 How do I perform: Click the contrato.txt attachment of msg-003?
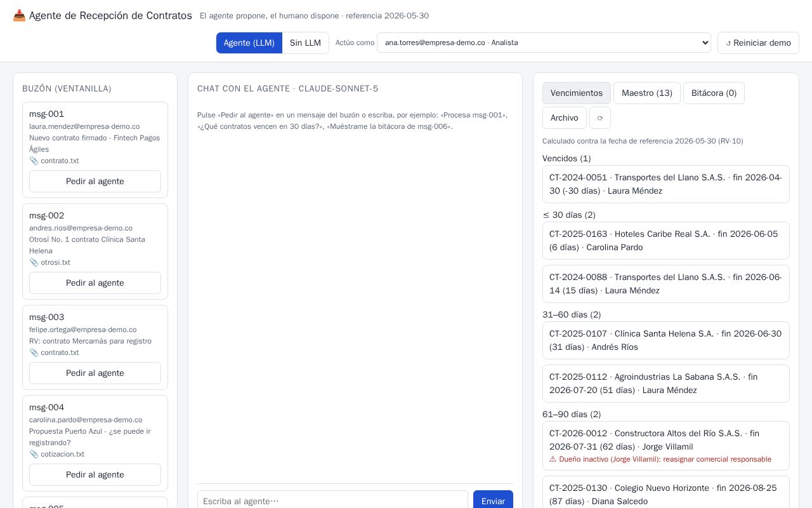click(54, 352)
